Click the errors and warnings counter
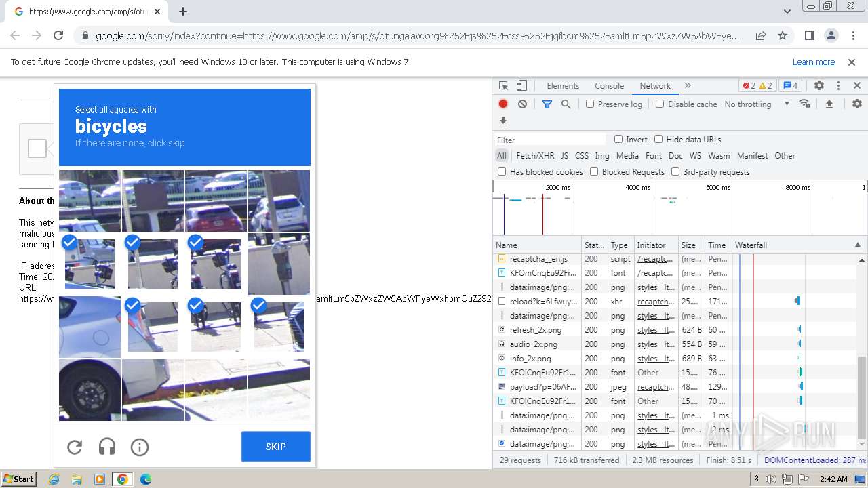Image resolution: width=868 pixels, height=488 pixels. (757, 86)
